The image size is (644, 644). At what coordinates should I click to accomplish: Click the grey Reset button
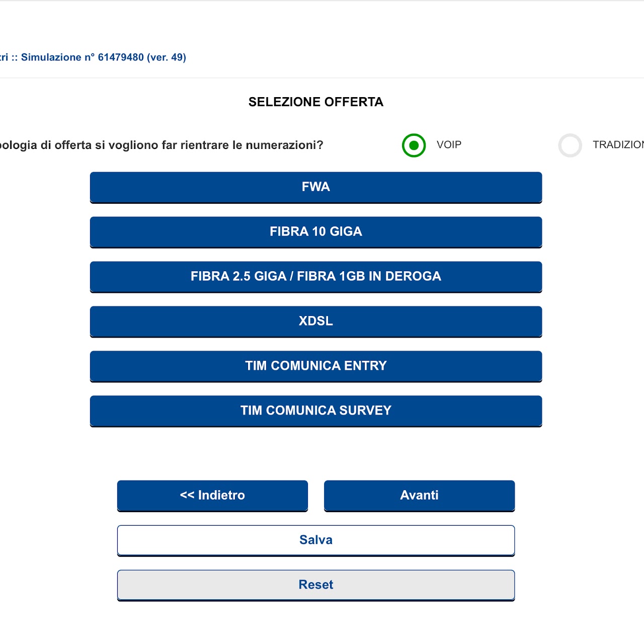click(x=315, y=585)
